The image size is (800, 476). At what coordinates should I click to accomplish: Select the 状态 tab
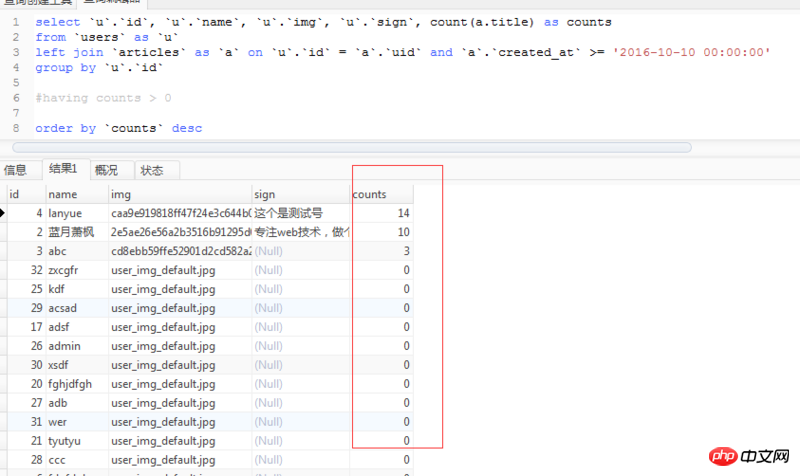151,170
